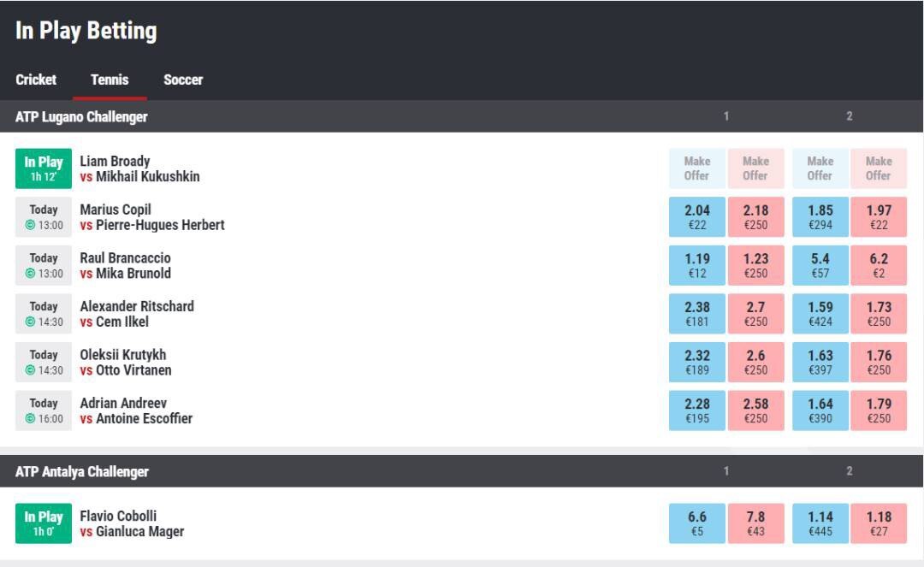Lay Raul Brancaccio at odds 1.23
The width and height of the screenshot is (924, 567).
click(756, 266)
